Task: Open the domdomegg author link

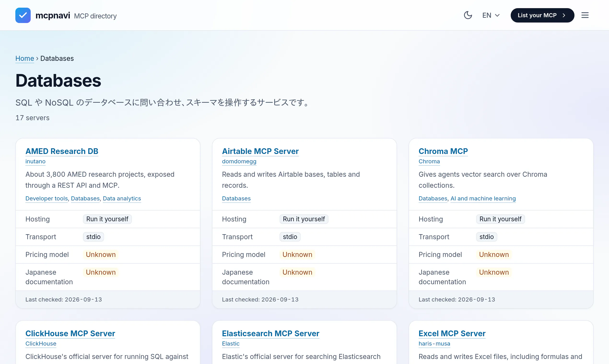Action: [x=239, y=161]
